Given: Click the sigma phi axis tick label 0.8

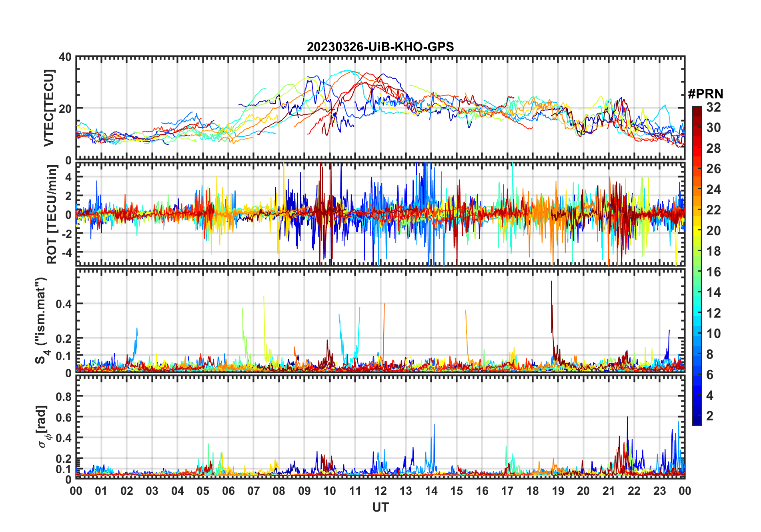Looking at the screenshot, I should pyautogui.click(x=64, y=396).
